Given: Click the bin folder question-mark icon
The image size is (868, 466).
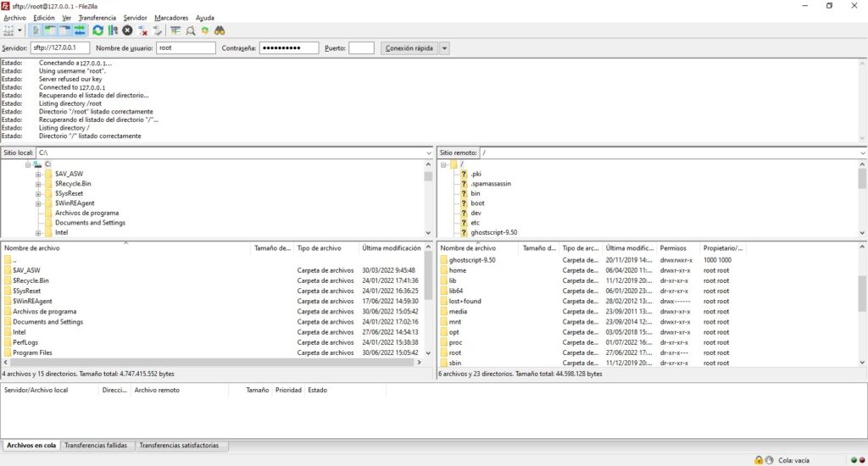Looking at the screenshot, I should 464,194.
